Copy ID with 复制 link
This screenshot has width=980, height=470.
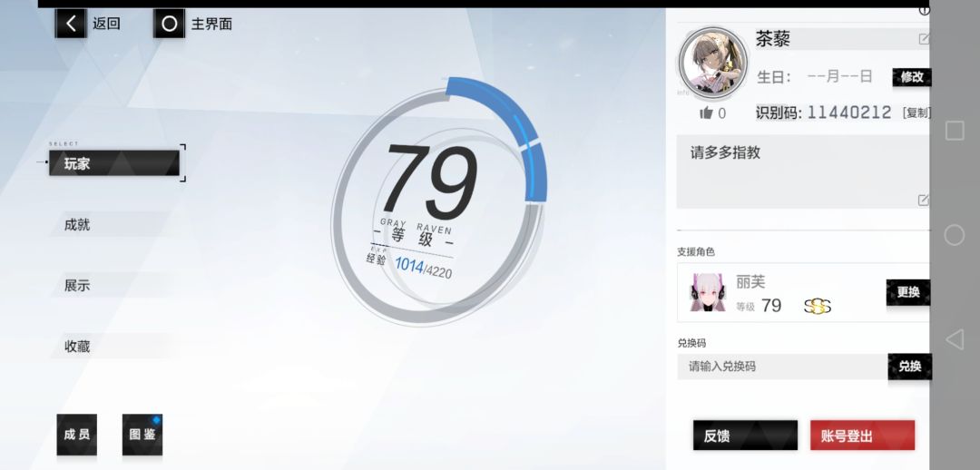click(x=916, y=113)
